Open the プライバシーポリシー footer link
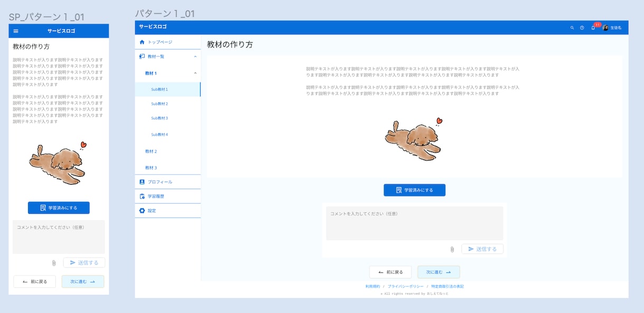 [405, 287]
